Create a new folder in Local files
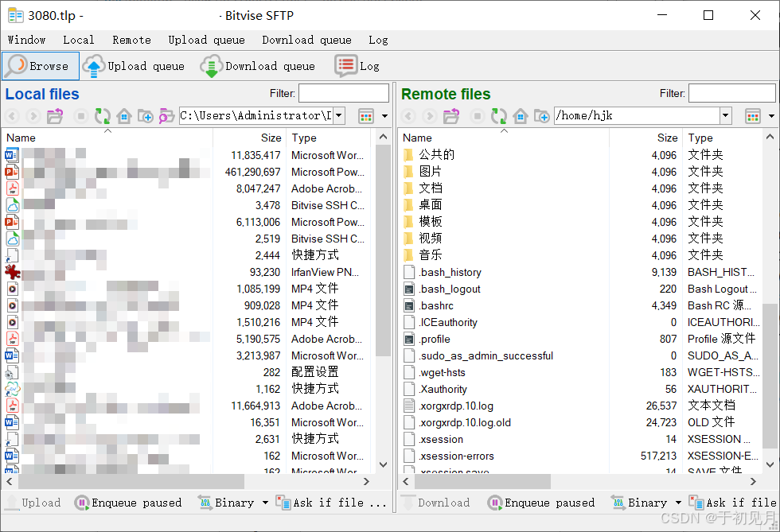Image resolution: width=780 pixels, height=532 pixels. (145, 116)
